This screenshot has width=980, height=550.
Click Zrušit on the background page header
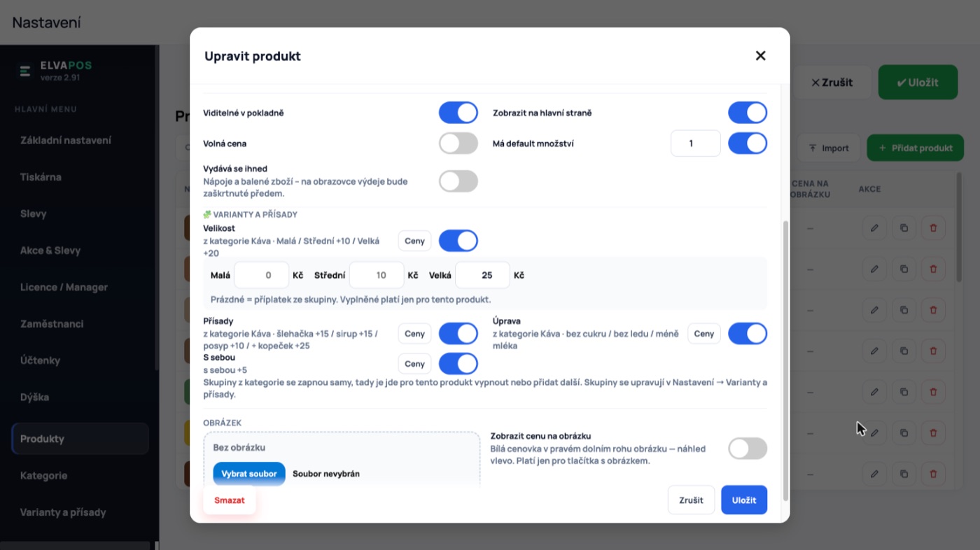point(832,83)
